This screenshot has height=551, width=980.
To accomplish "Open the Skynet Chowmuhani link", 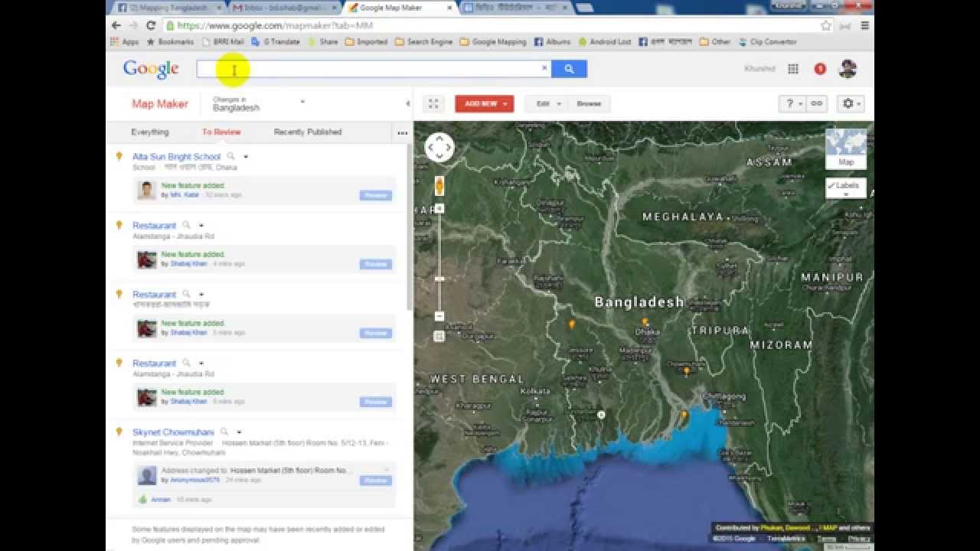I will click(x=173, y=432).
